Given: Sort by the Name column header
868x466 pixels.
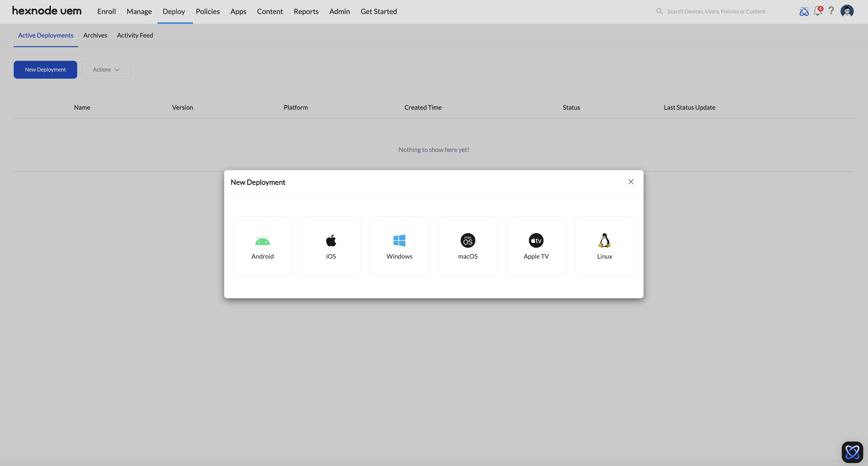Looking at the screenshot, I should [x=82, y=107].
